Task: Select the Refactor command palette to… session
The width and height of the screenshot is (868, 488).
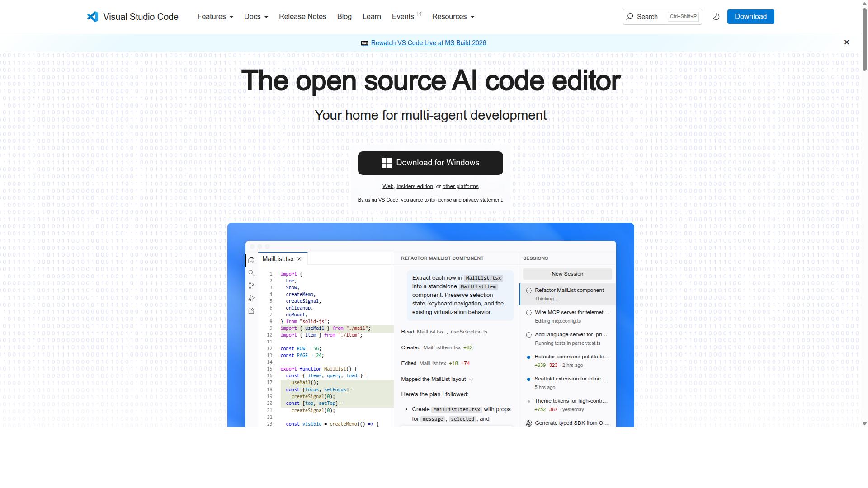Action: 568,361
